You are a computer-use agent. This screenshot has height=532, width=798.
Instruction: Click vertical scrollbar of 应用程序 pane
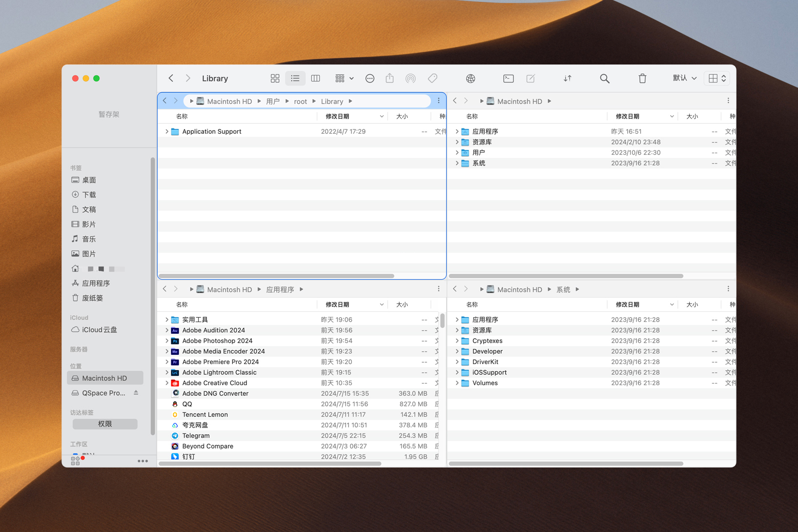coord(443,321)
